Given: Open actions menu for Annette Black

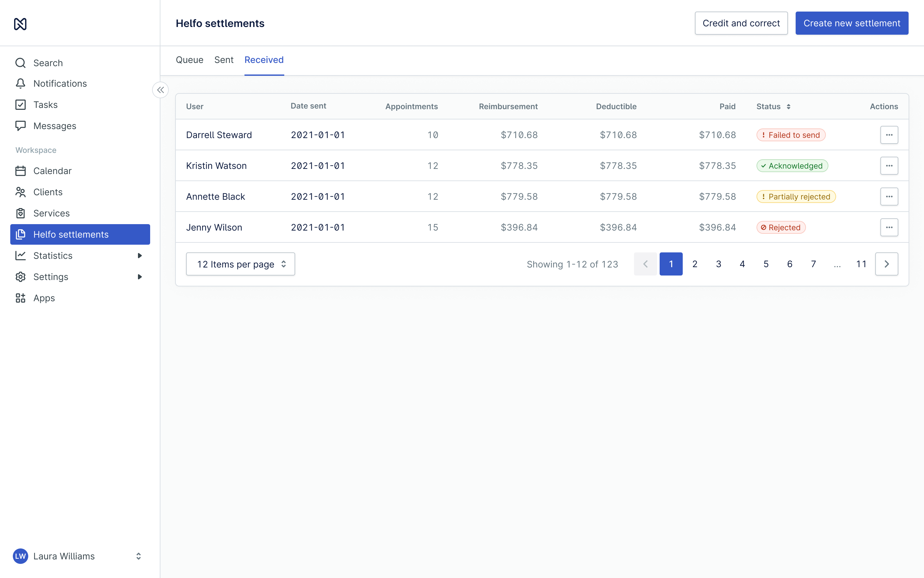Looking at the screenshot, I should (x=889, y=197).
